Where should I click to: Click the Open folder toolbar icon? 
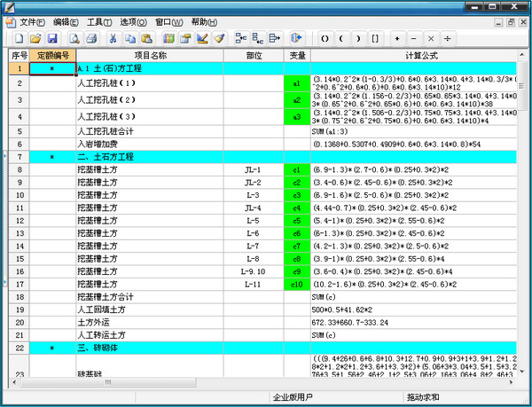pyautogui.click(x=35, y=39)
